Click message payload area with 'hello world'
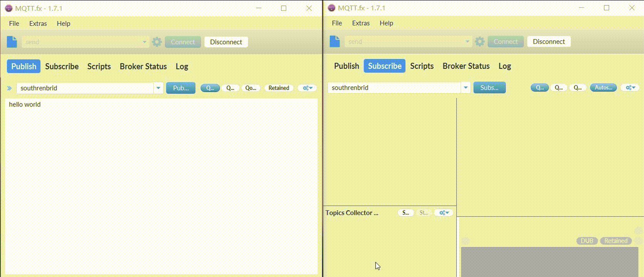 161,186
